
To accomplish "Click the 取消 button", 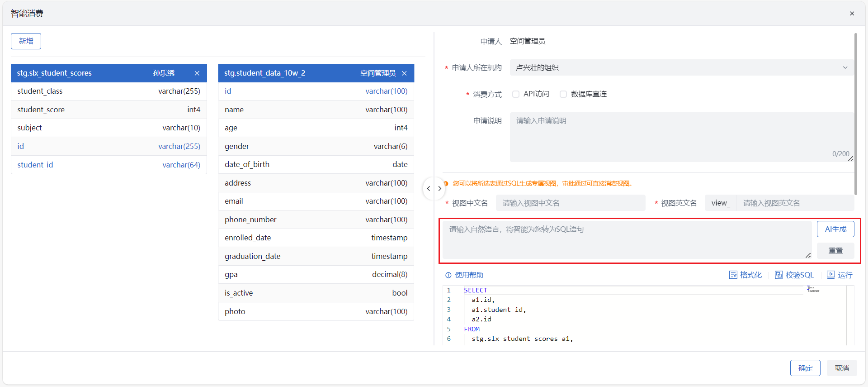I will [842, 368].
